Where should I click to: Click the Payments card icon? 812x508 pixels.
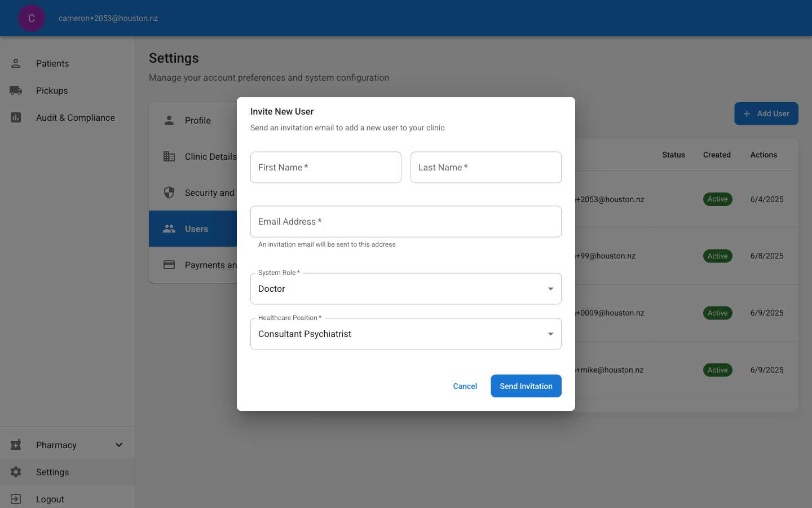169,265
